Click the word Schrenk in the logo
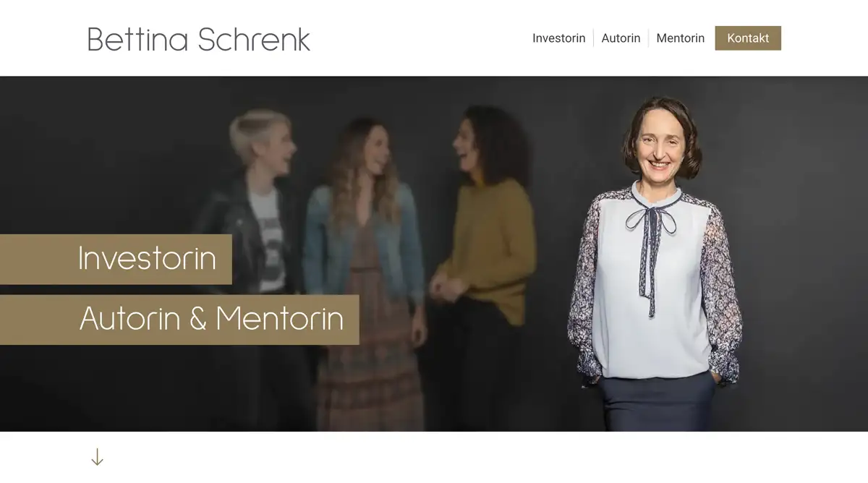868x483 pixels. tap(253, 39)
